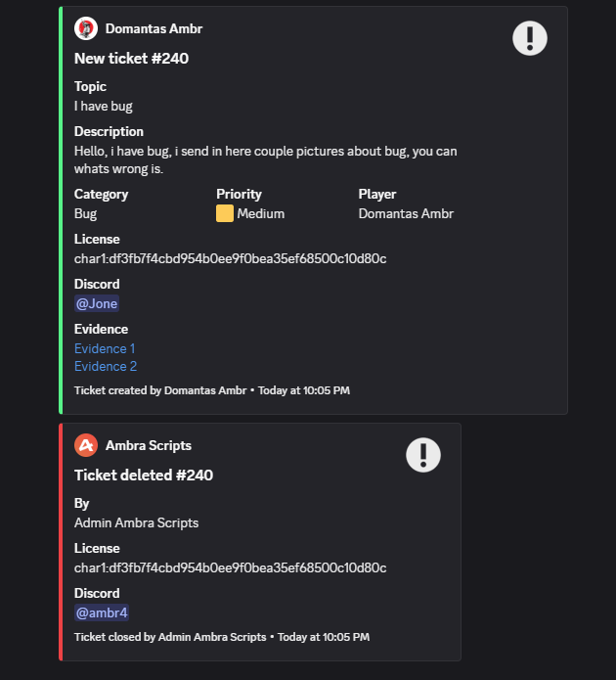
Task: Click the @ambr4 mention
Action: pos(102,612)
